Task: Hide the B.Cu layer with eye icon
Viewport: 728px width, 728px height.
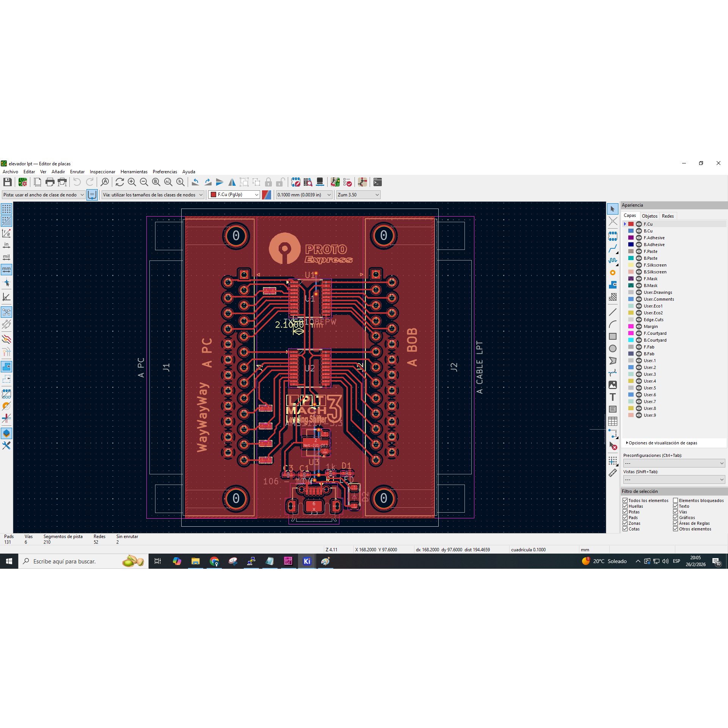Action: (639, 231)
